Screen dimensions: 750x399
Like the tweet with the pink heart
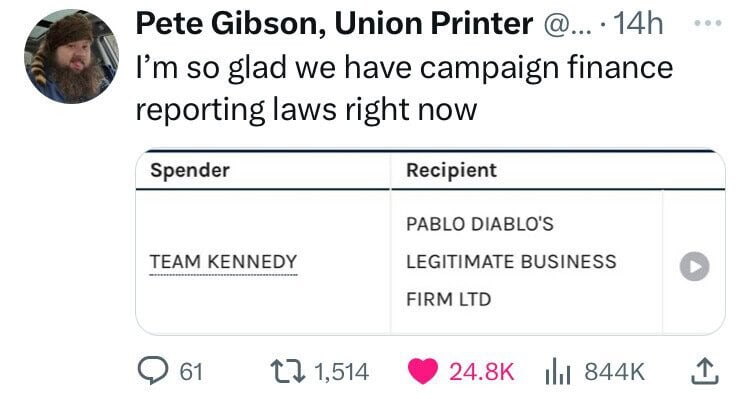pos(423,371)
